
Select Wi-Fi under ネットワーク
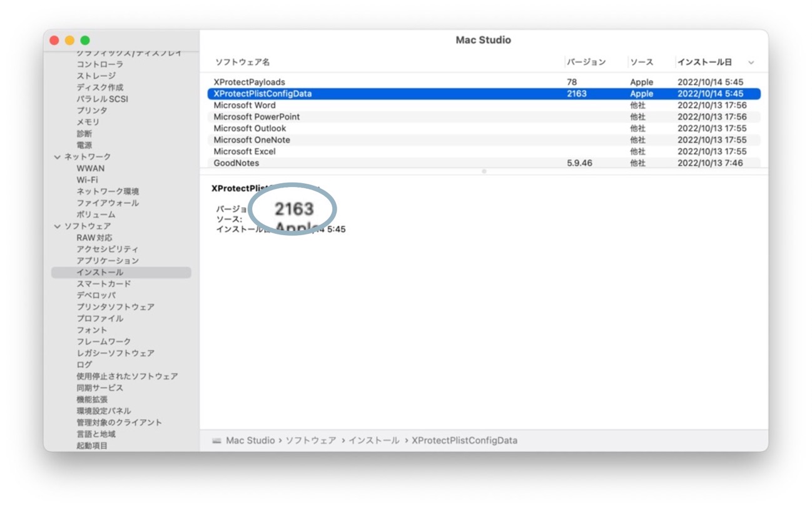(88, 180)
